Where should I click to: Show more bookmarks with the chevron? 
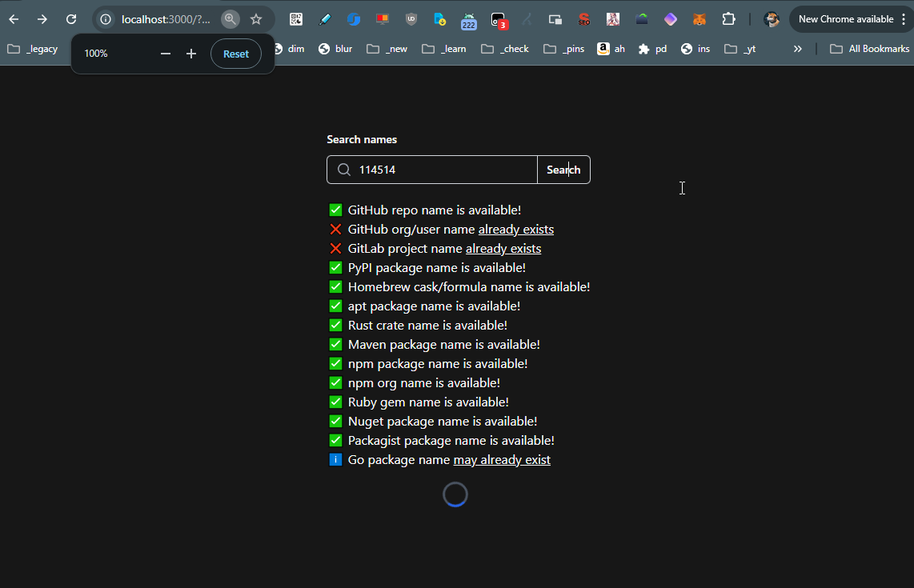(x=797, y=49)
